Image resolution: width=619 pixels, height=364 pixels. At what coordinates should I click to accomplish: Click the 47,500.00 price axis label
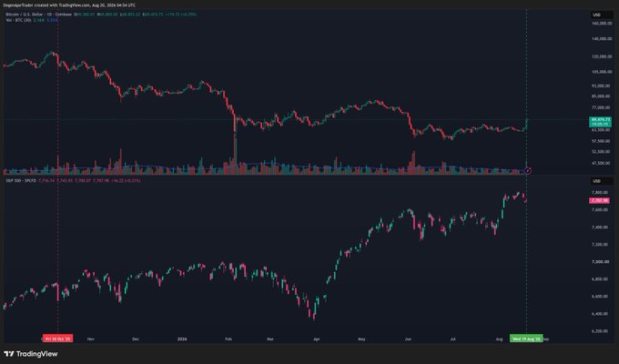(x=602, y=163)
